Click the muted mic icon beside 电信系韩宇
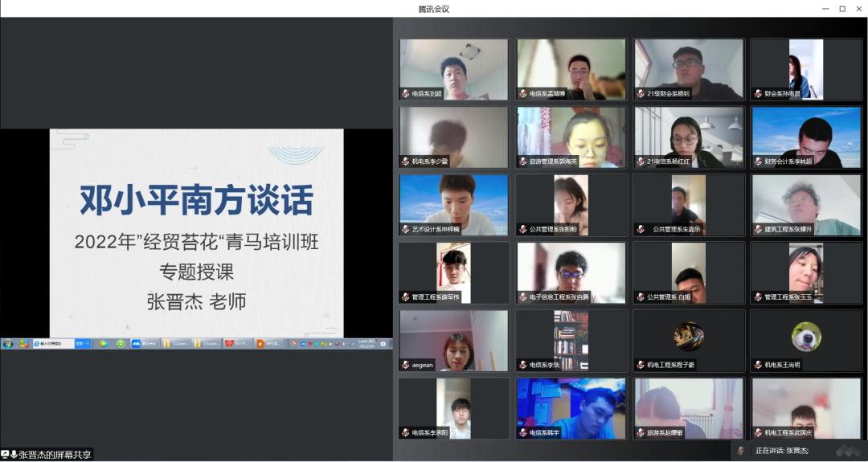This screenshot has height=462, width=868. click(523, 433)
